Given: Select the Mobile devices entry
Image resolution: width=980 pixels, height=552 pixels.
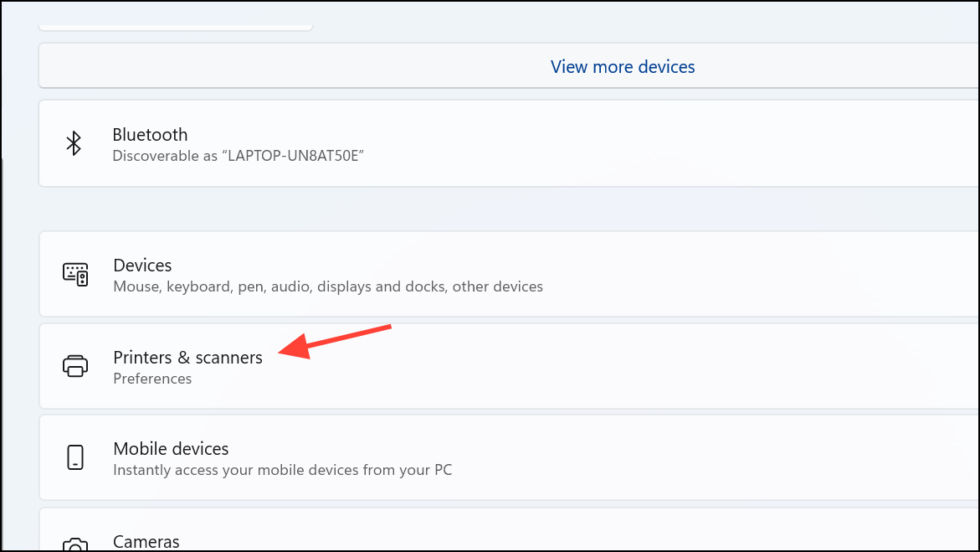Looking at the screenshot, I should pos(171,449).
